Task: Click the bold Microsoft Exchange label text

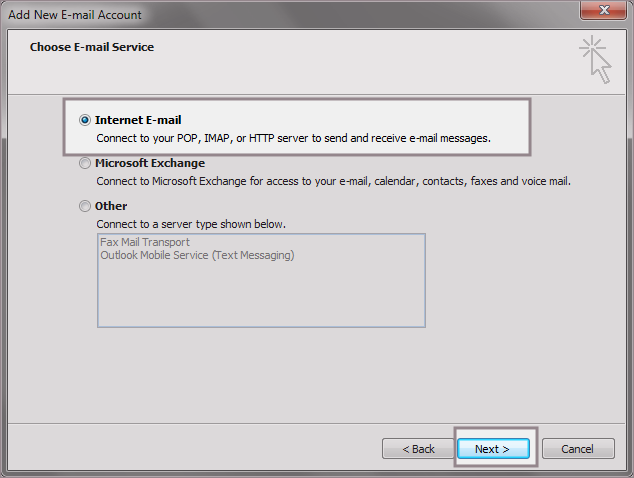Action: click(150, 163)
